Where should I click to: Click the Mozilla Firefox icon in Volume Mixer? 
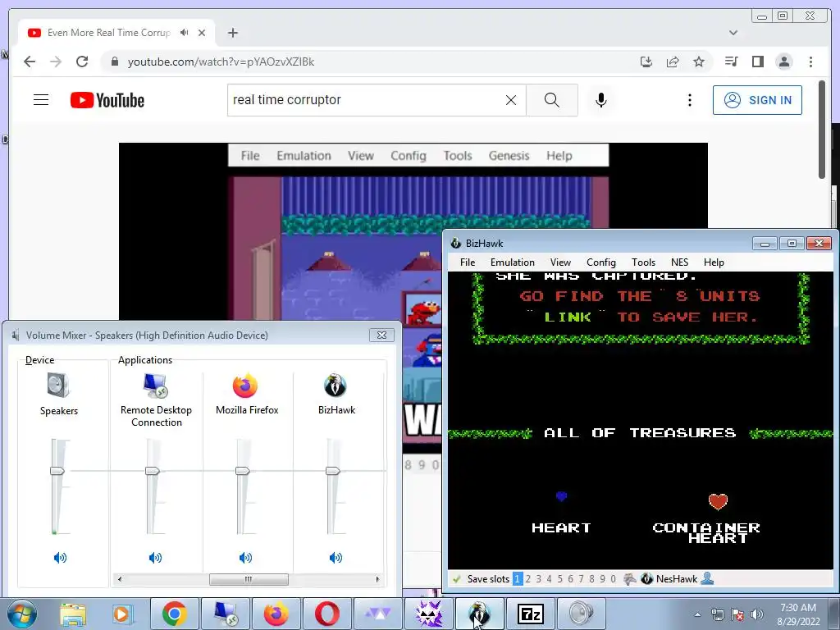[245, 386]
